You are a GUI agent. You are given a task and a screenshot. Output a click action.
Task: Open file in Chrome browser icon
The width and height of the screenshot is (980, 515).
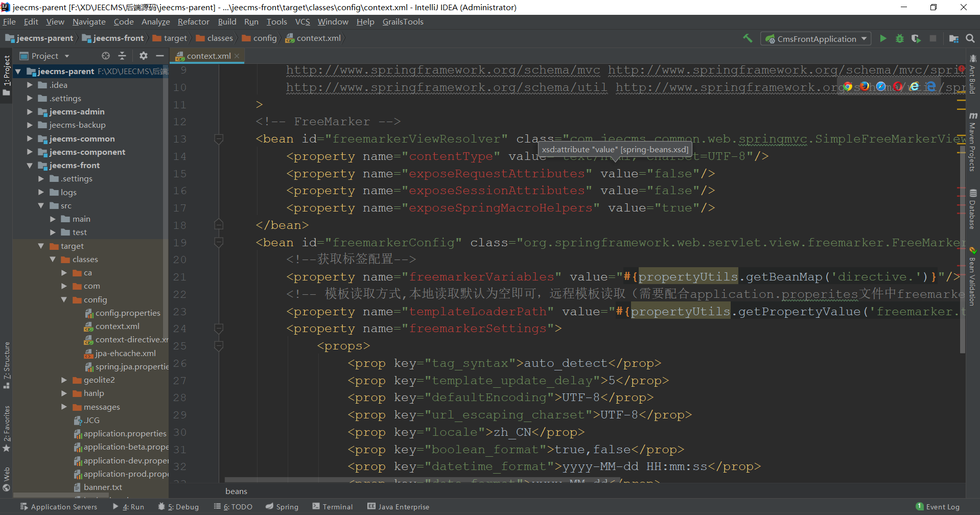click(x=848, y=87)
